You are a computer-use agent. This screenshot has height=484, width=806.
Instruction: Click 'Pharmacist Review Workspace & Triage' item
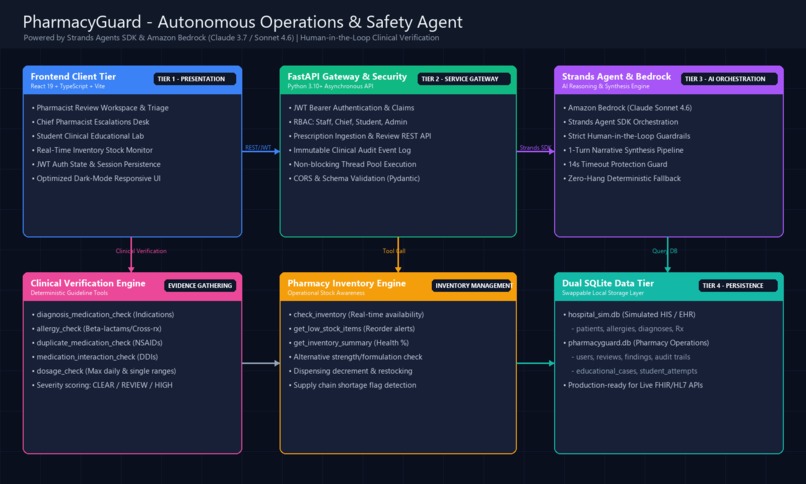pos(100,108)
